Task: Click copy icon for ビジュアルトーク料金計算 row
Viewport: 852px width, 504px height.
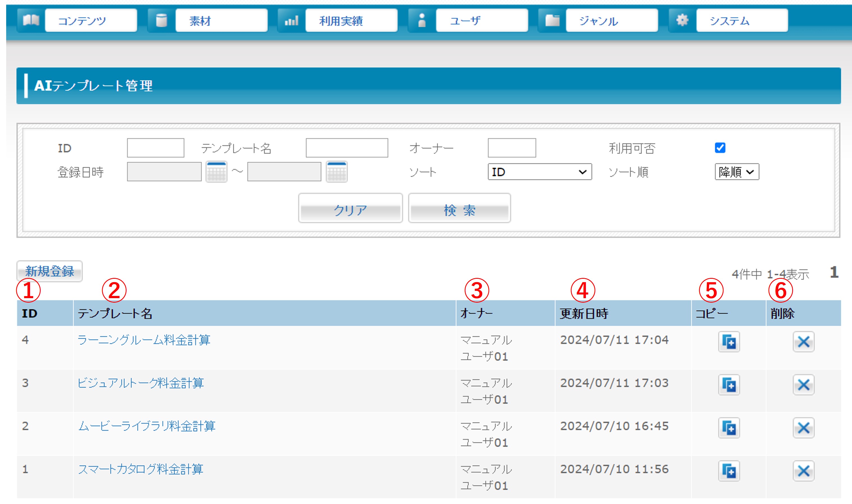Action: click(729, 385)
